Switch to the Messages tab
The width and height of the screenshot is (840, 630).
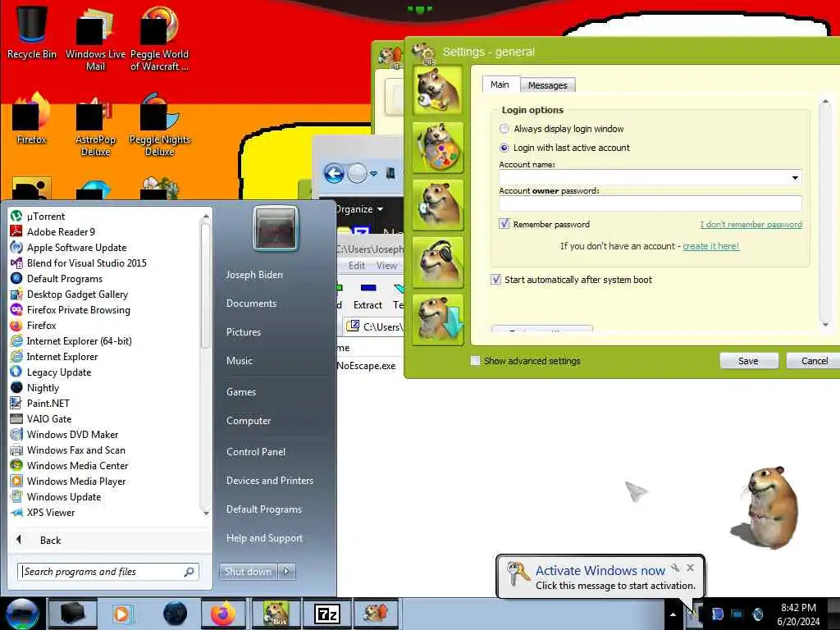[547, 85]
